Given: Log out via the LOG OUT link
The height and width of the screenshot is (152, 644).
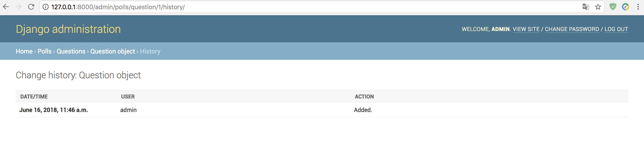Looking at the screenshot, I should click(616, 29).
